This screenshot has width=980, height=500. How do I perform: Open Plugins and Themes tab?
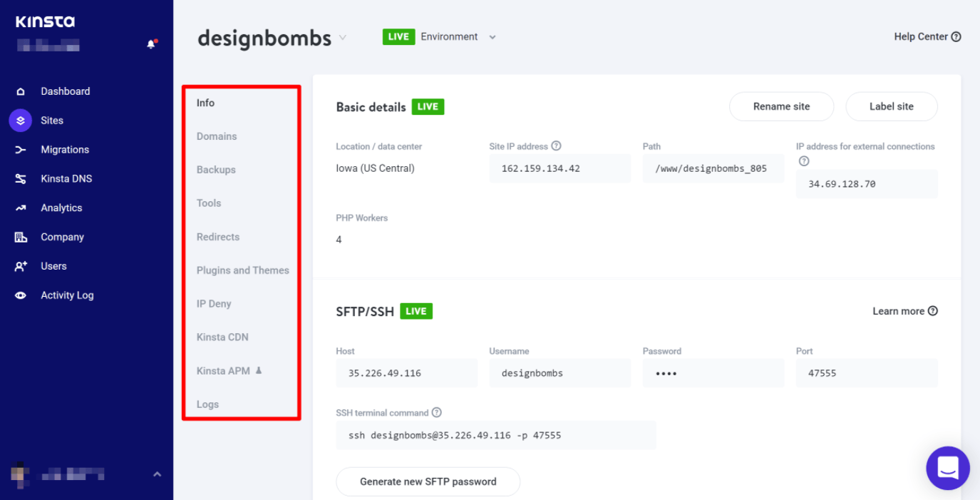tap(243, 270)
